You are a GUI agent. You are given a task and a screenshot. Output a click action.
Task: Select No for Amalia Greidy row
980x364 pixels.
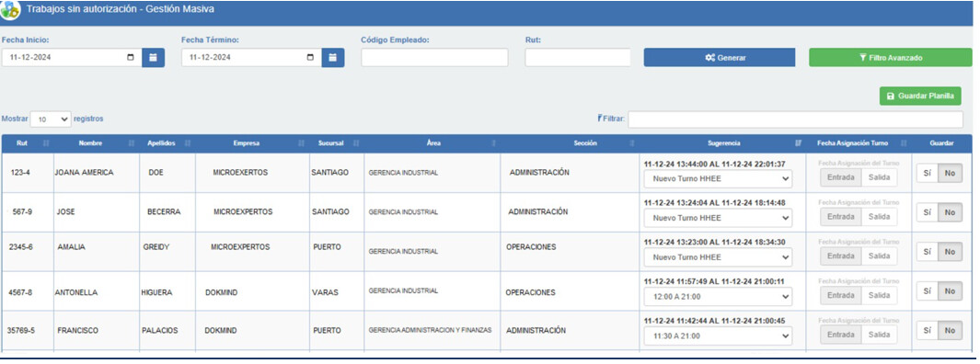pos(950,252)
